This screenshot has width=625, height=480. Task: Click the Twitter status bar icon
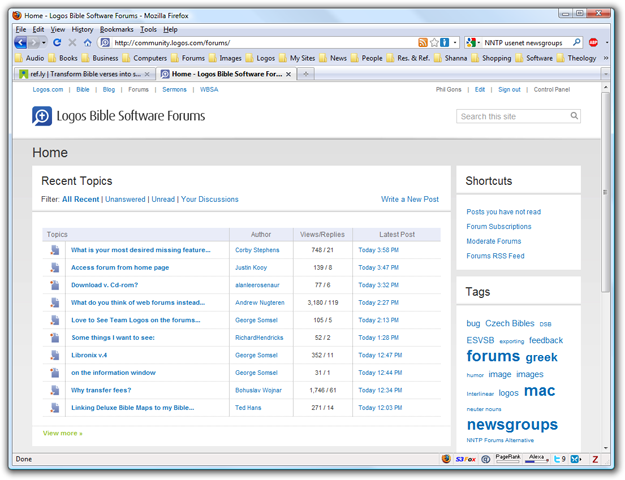pos(559,459)
